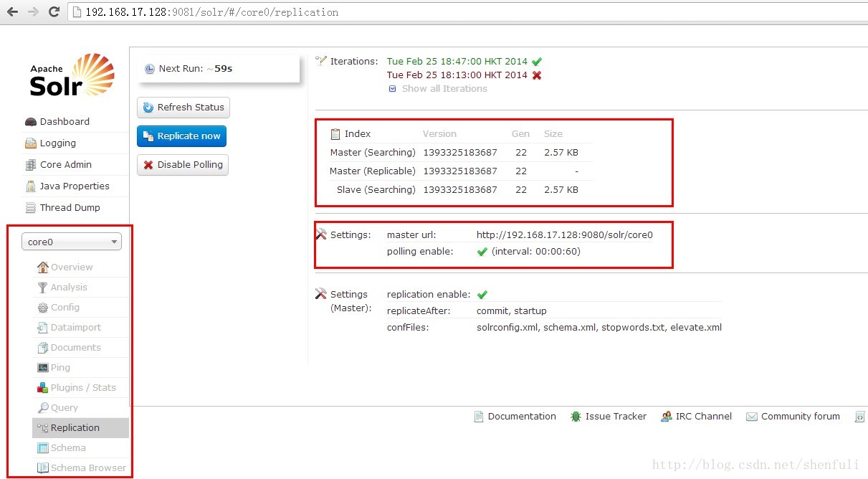The width and height of the screenshot is (868, 479).
Task: Open the Community forum link
Action: 801,417
